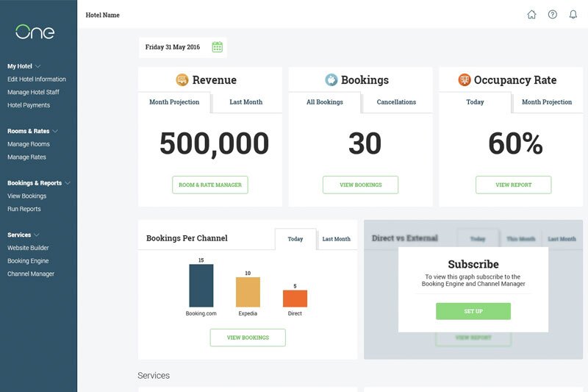Click the Subscribe heading
The height and width of the screenshot is (392, 588).
click(473, 264)
